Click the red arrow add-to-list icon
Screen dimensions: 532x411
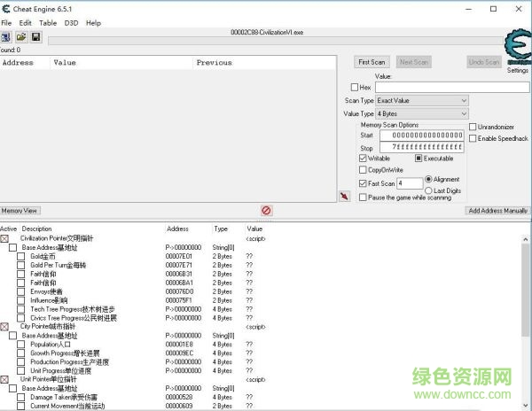(x=344, y=196)
